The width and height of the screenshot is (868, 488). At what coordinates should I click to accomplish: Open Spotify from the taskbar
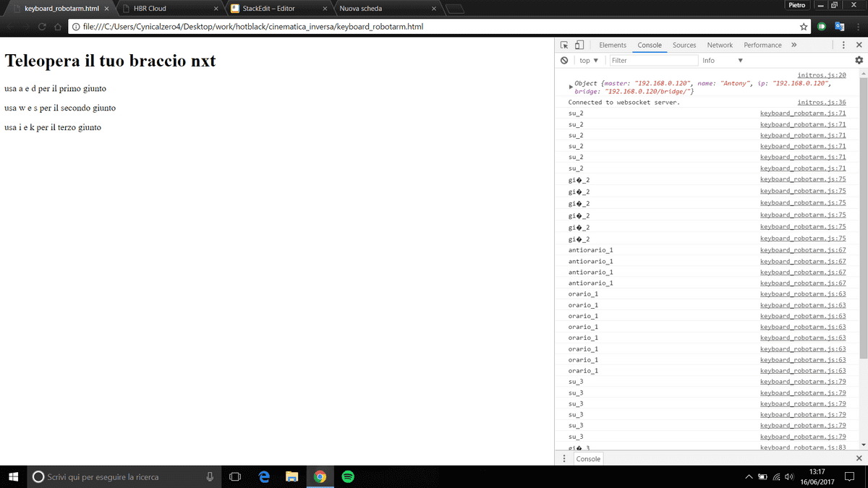coord(348,476)
